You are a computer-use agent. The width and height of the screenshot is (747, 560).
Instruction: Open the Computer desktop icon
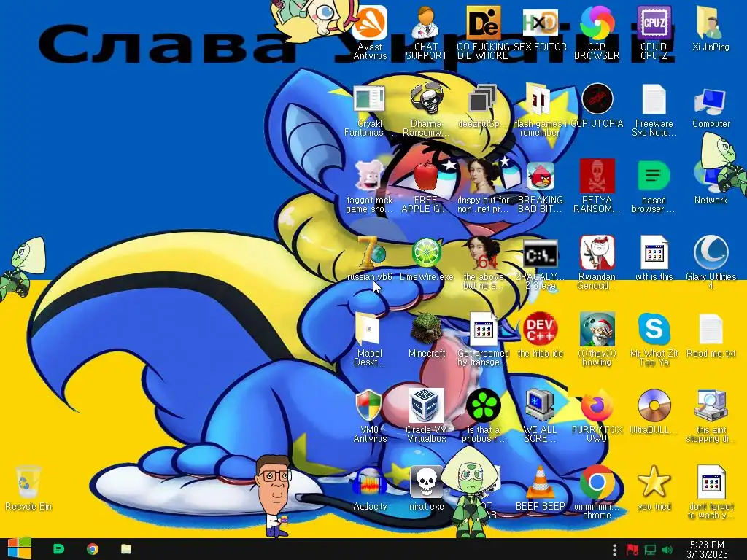point(711,107)
